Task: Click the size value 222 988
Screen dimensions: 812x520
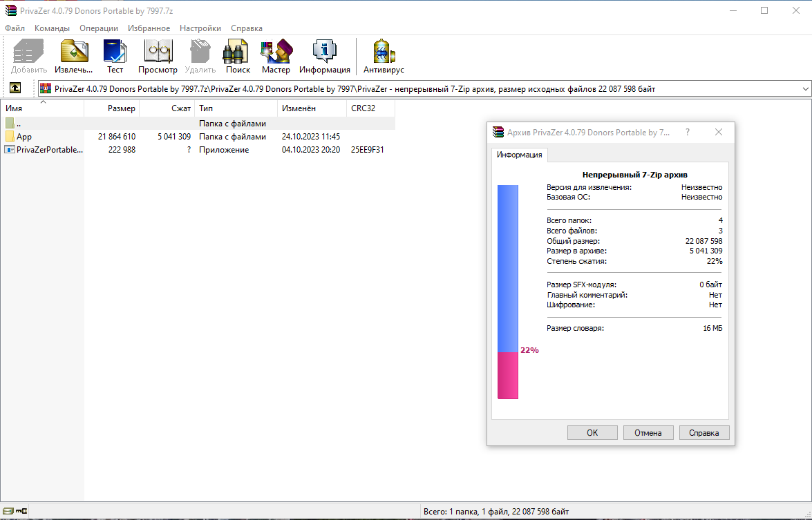Action: tap(122, 150)
